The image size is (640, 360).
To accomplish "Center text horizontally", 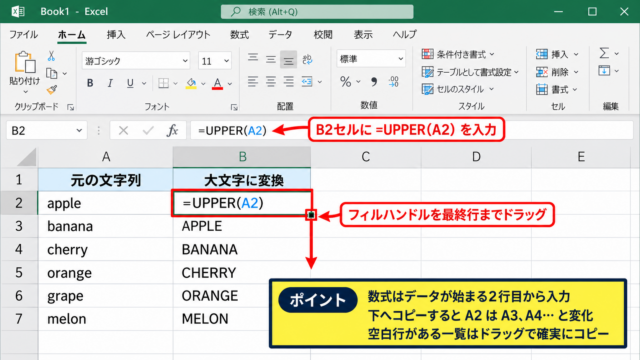I will [271, 82].
